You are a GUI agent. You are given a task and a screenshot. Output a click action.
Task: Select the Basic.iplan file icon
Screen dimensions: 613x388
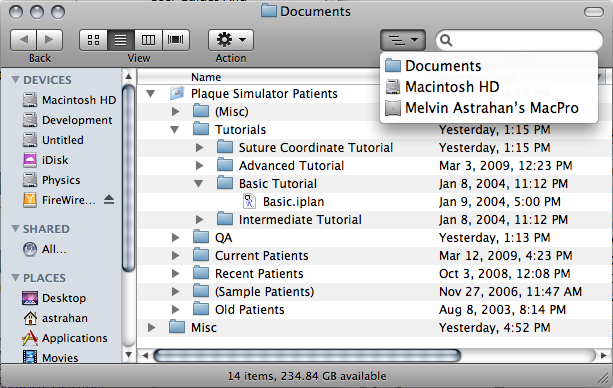[249, 201]
